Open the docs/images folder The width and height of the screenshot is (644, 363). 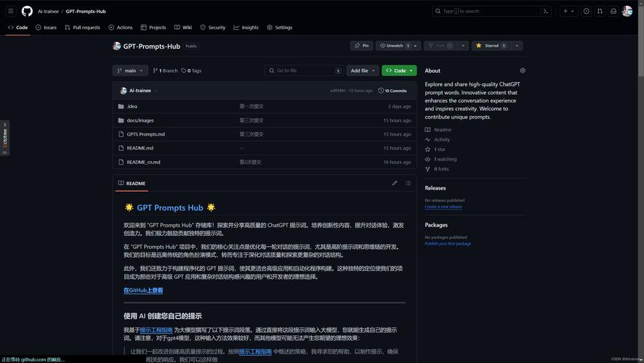(x=140, y=121)
